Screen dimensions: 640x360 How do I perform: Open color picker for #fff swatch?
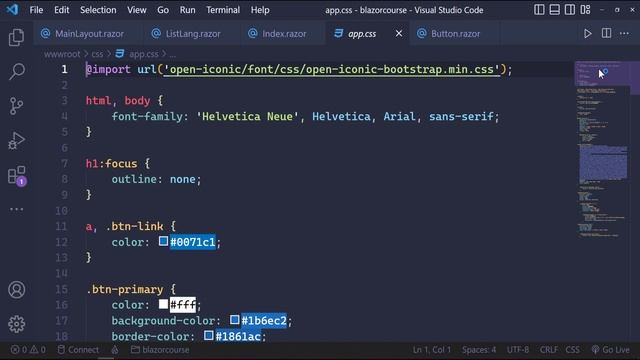pos(163,304)
